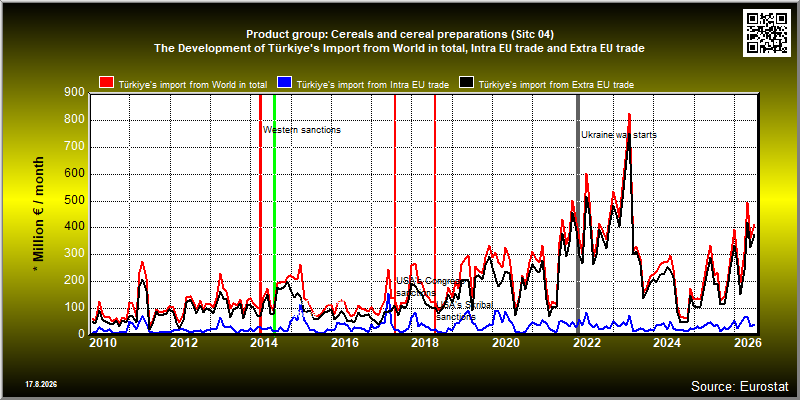Click the y-axis value 200
Screen dimensions: 800x400
pos(76,281)
